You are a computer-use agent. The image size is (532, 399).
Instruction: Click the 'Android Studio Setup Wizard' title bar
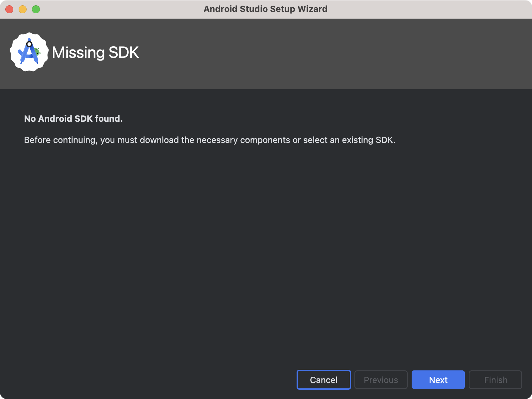click(x=266, y=9)
